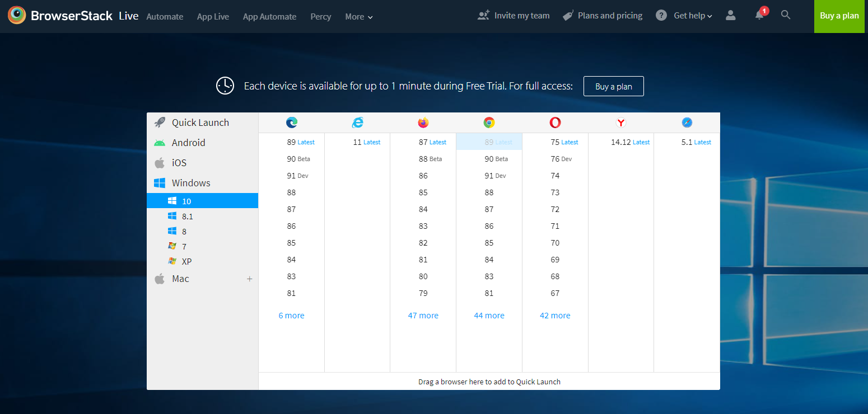Image resolution: width=868 pixels, height=414 pixels.
Task: Launch Opera 76 Dev
Action: click(555, 159)
